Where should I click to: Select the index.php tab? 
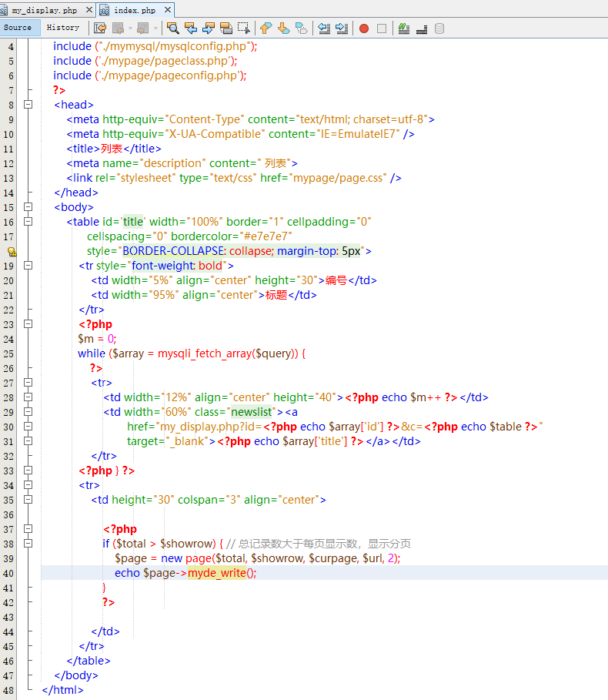tap(135, 10)
